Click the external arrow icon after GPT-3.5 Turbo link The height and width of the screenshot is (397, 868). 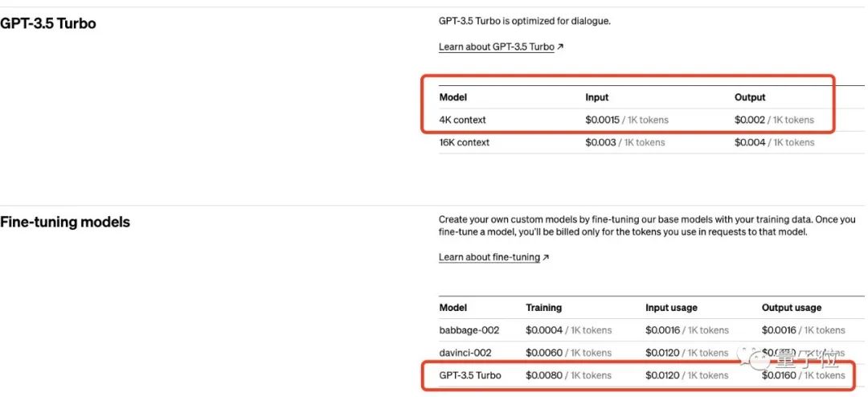[x=560, y=47]
